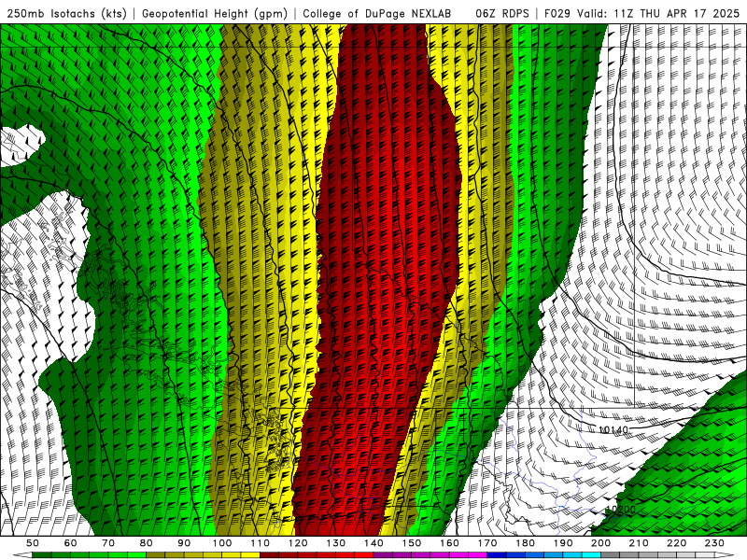747x560 pixels.
Task: Select the darkest green swatch starting the color bar
Action: [42, 554]
